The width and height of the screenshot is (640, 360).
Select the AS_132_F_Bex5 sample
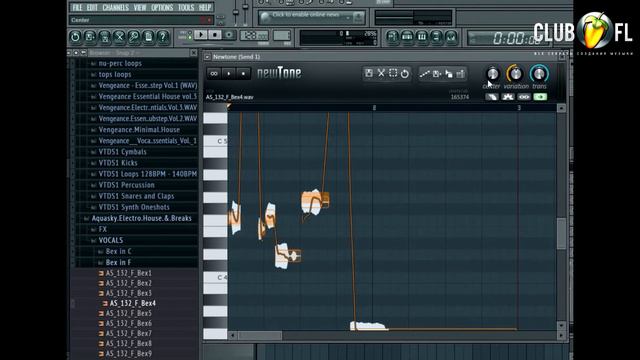(x=128, y=313)
